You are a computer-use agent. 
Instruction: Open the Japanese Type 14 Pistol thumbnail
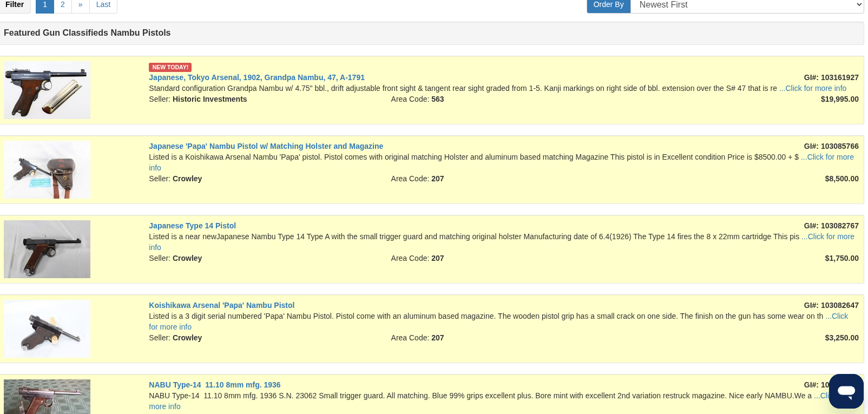(x=47, y=249)
